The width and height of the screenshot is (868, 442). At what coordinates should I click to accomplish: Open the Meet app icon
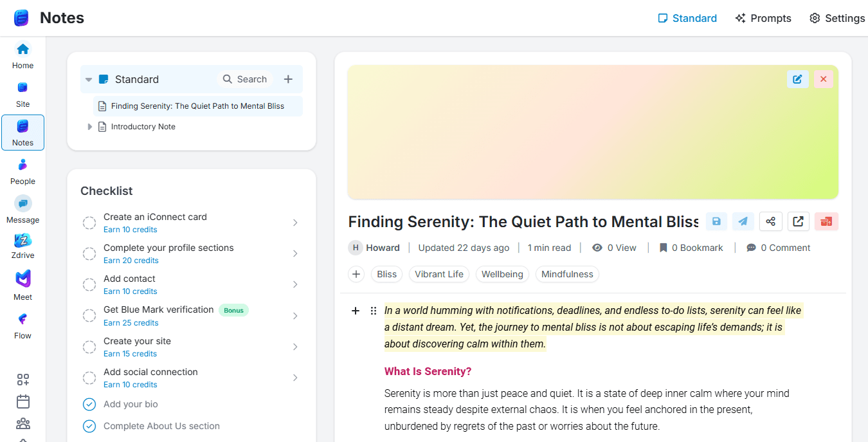pos(23,284)
